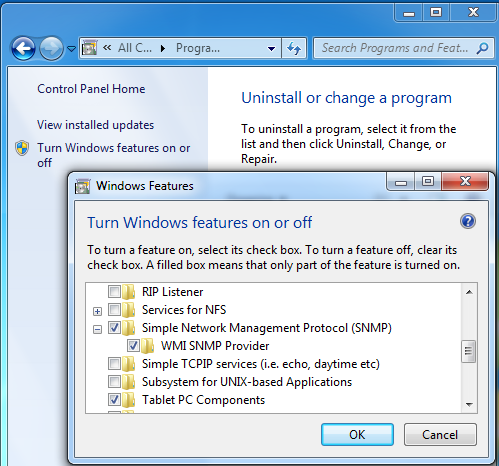Image resolution: width=499 pixels, height=466 pixels.
Task: Click the refresh icon beside address bar
Action: click(294, 48)
